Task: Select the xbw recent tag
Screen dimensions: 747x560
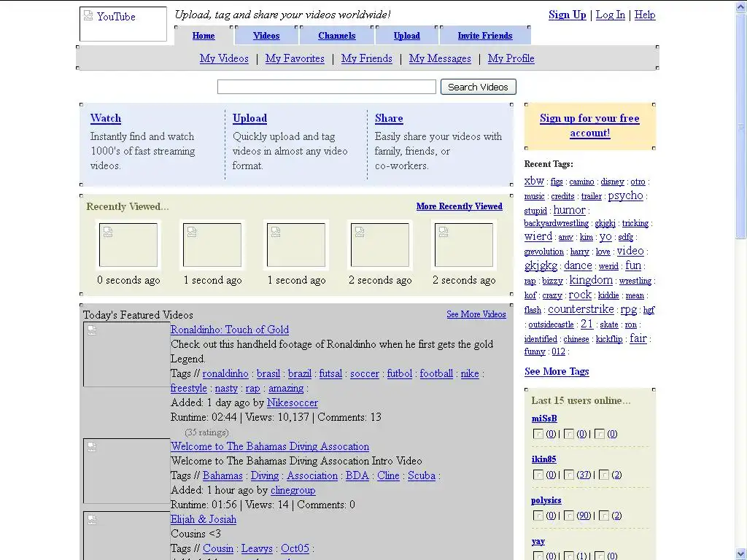Action: click(x=534, y=181)
